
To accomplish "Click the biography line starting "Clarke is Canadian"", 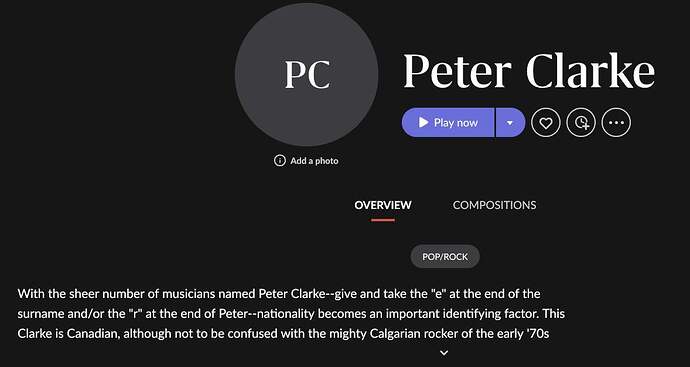I will tap(283, 334).
